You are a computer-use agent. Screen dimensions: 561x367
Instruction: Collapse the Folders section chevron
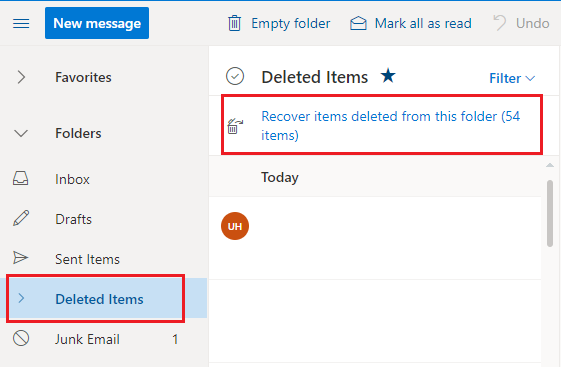[21, 133]
